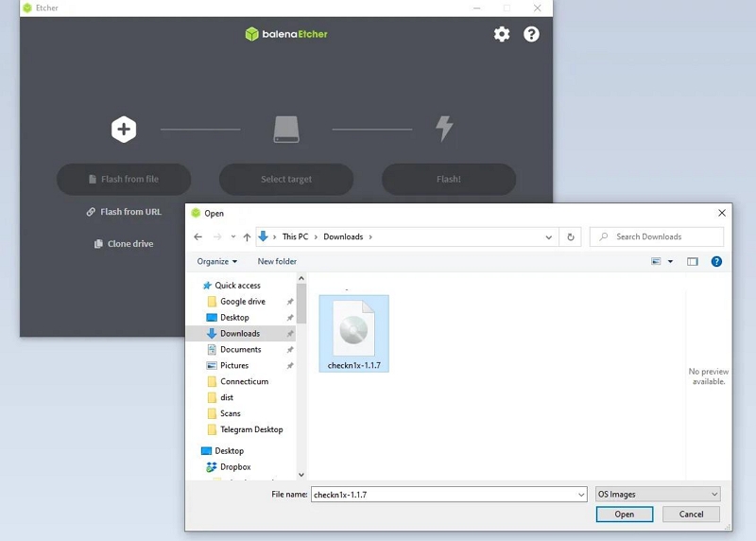Image resolution: width=756 pixels, height=541 pixels.
Task: Open recent locations dropdown arrow
Action: tap(232, 237)
